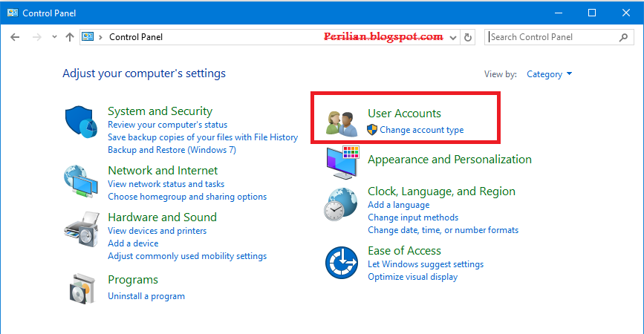Open the recent locations dropdown arrow
Viewport: 644px width, 334px height.
pos(53,37)
